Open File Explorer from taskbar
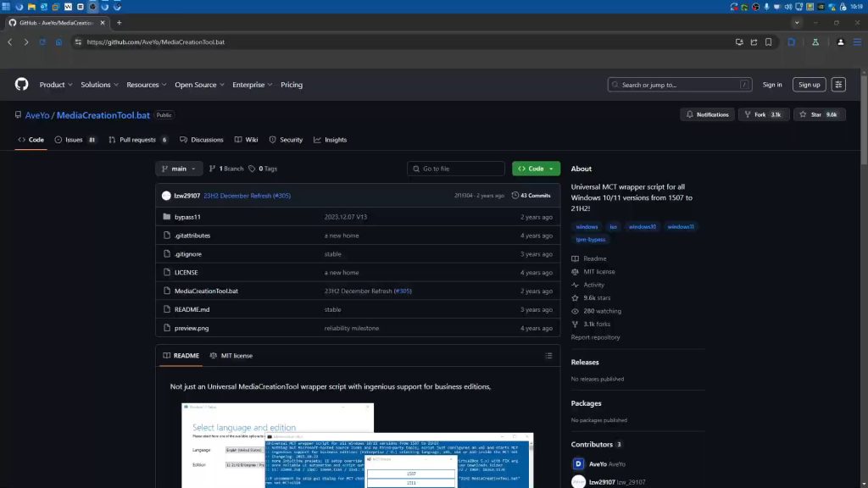868x488 pixels. pos(31,7)
